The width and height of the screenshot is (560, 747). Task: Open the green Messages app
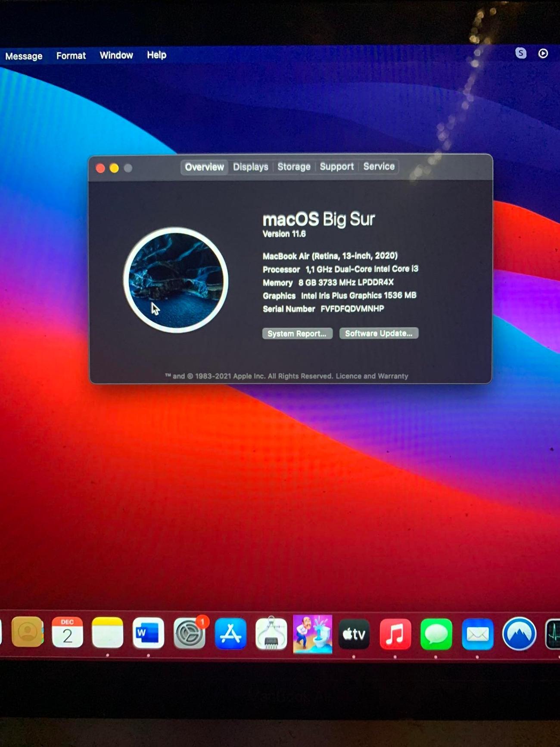click(x=436, y=634)
